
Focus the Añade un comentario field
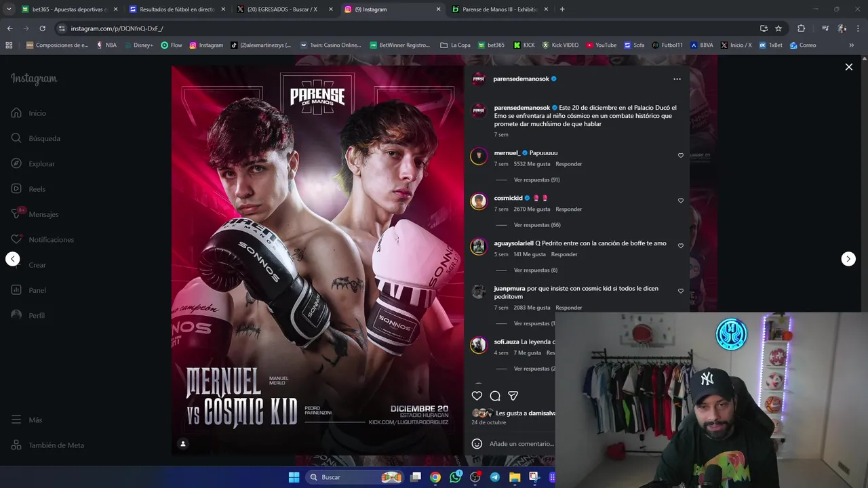click(521, 444)
